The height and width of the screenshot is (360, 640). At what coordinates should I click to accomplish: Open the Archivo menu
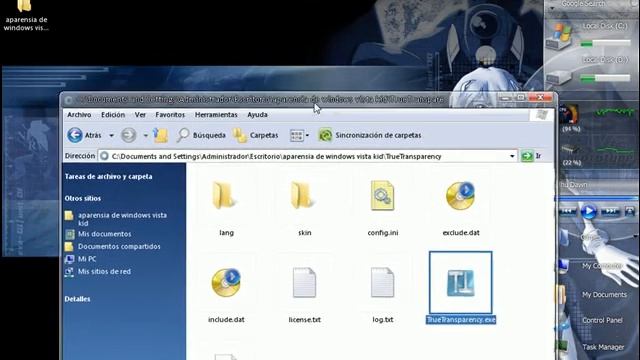point(79,115)
